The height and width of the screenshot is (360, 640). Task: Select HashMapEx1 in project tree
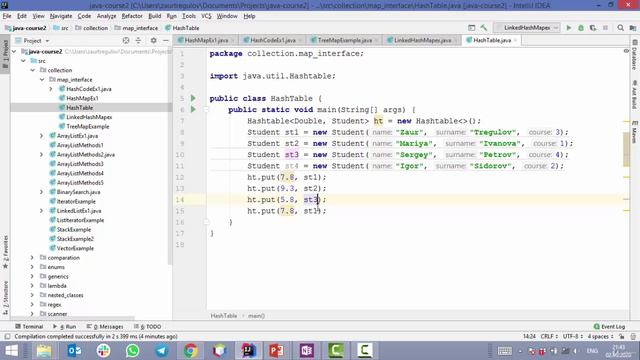[82, 98]
